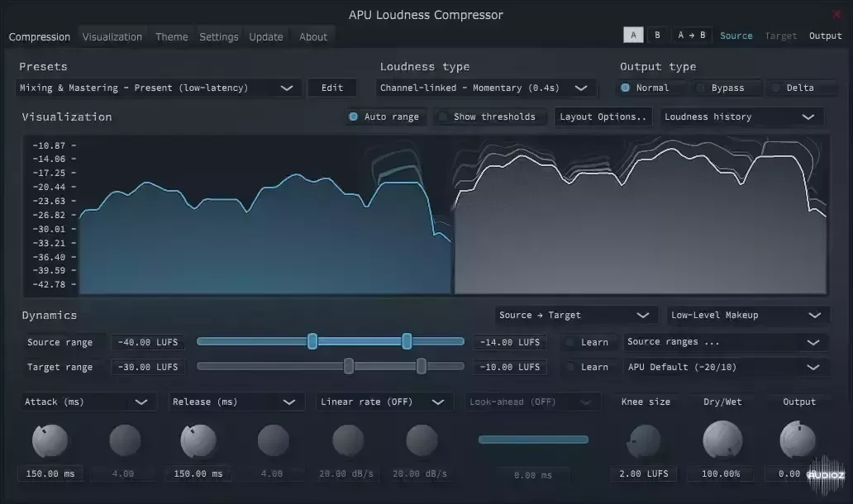This screenshot has height=504, width=853.
Task: Toggle the Source display label
Action: tap(736, 36)
